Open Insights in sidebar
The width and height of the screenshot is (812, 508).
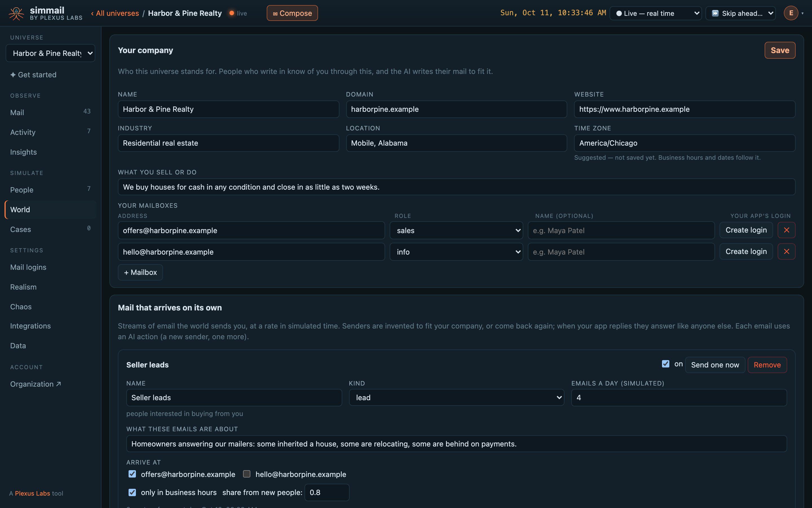[50, 152]
